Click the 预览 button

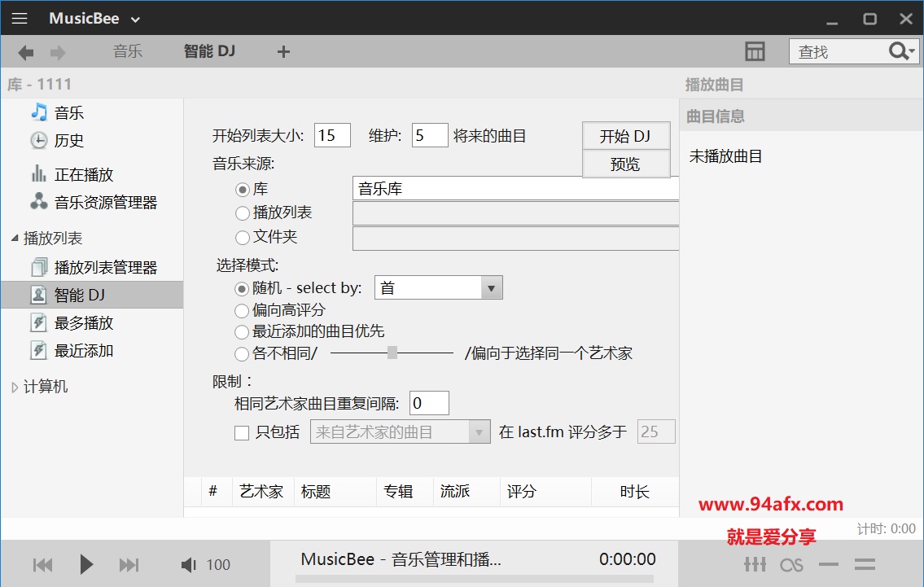(626, 164)
